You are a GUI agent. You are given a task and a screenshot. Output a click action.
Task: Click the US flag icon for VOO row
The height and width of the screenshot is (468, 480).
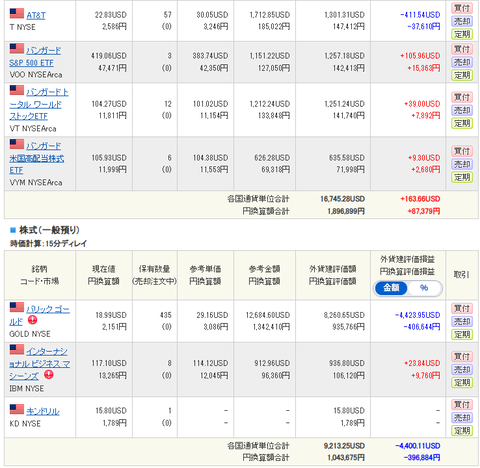coord(17,48)
